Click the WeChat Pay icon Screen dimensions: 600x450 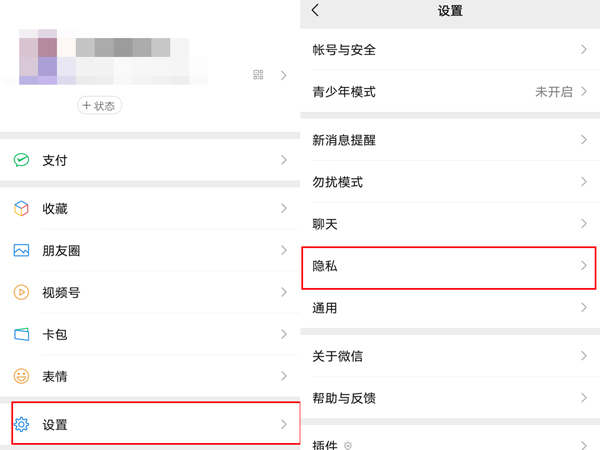coord(21,160)
